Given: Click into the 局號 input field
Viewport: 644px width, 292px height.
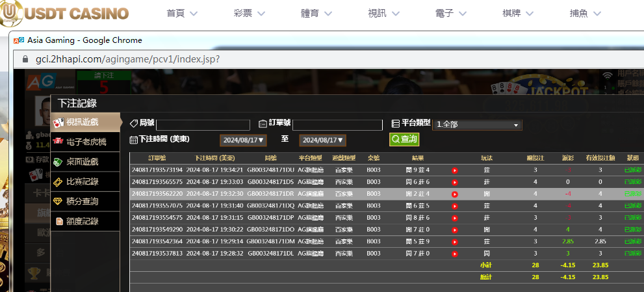Looking at the screenshot, I should (x=203, y=125).
